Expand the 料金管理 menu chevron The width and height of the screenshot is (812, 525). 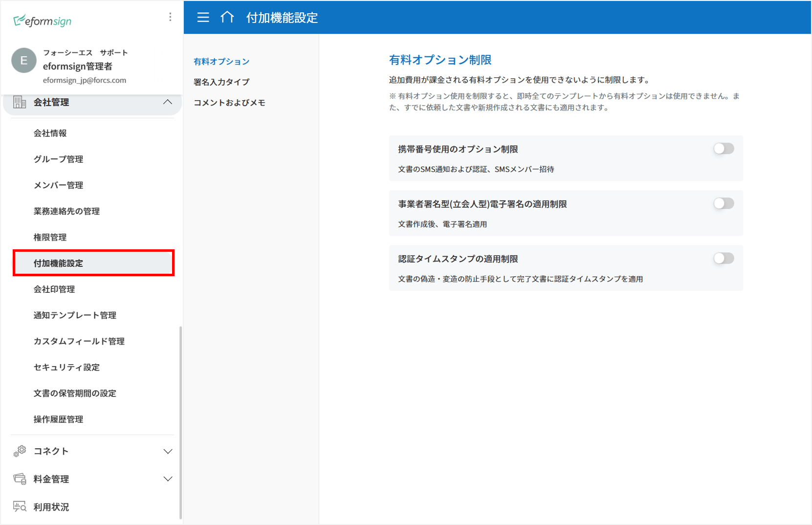click(168, 479)
